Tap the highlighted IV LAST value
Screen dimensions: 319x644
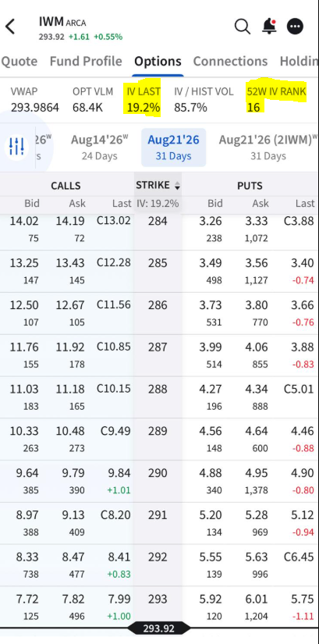[142, 108]
